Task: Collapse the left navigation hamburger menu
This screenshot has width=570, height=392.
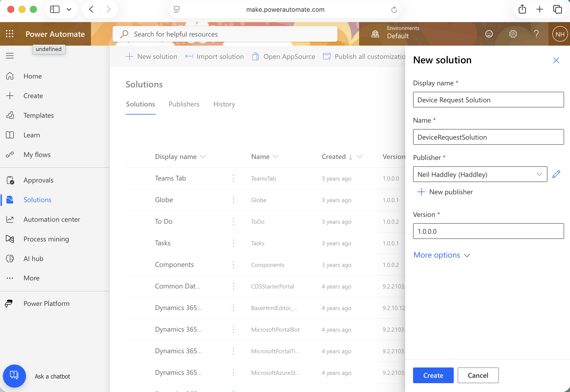Action: tap(10, 56)
